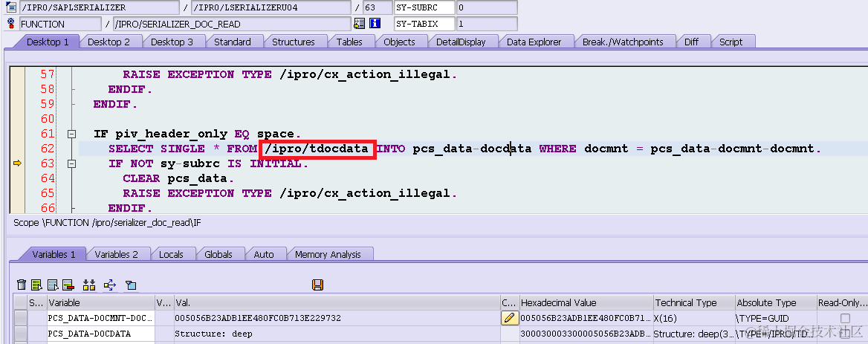Click the Val. column header
Viewport: 868px width, 344px height.
click(337, 302)
